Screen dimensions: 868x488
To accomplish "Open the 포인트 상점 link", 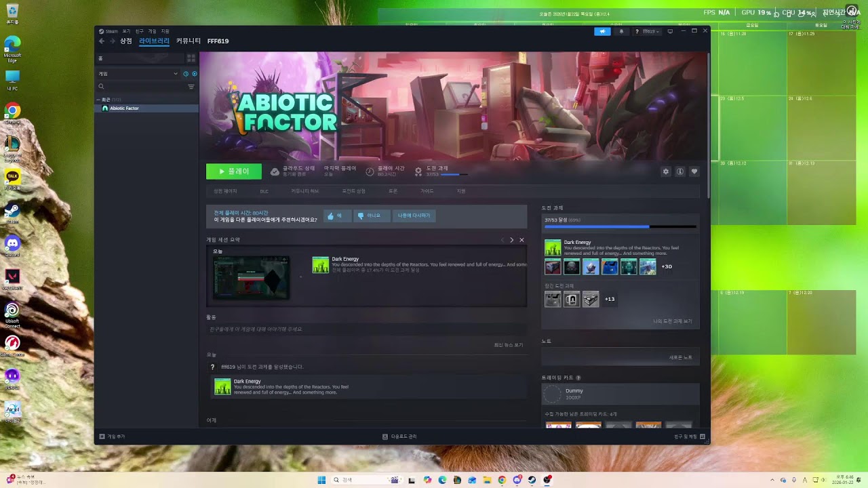I will (353, 191).
